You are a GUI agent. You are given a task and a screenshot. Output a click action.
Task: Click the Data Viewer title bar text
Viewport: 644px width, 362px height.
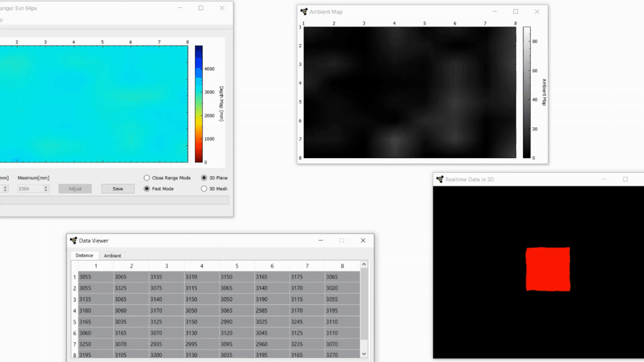(x=94, y=241)
